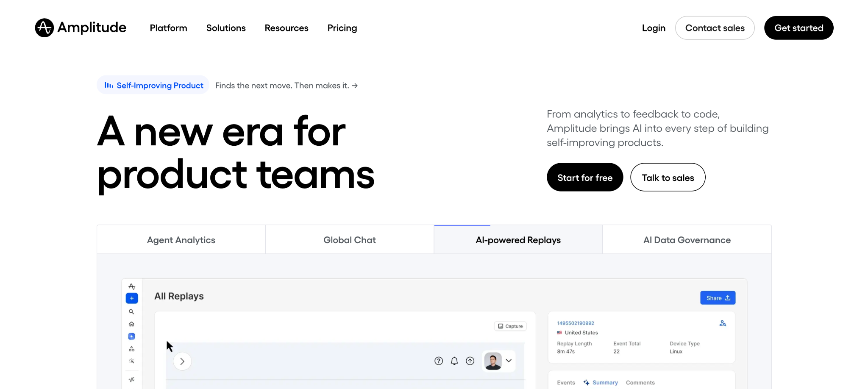Open the Events tab in replay panel
This screenshot has width=868, height=389.
click(x=566, y=383)
